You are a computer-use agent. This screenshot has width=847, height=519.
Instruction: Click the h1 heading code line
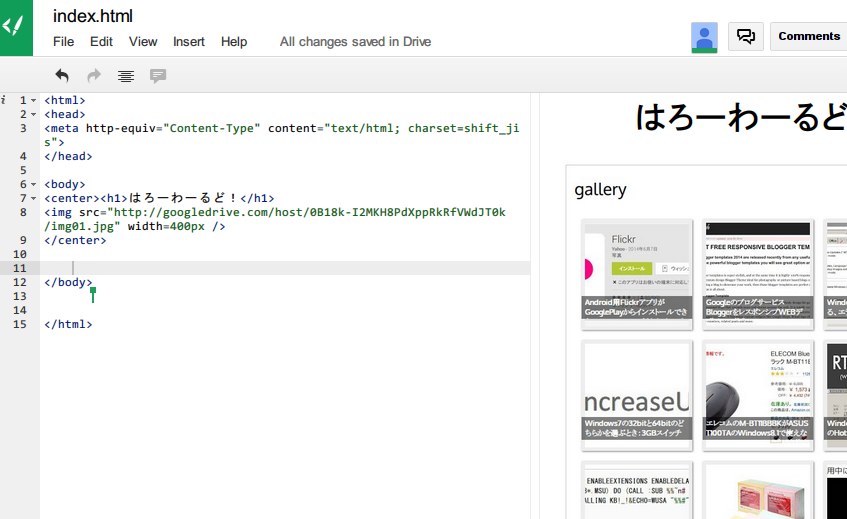[159, 198]
